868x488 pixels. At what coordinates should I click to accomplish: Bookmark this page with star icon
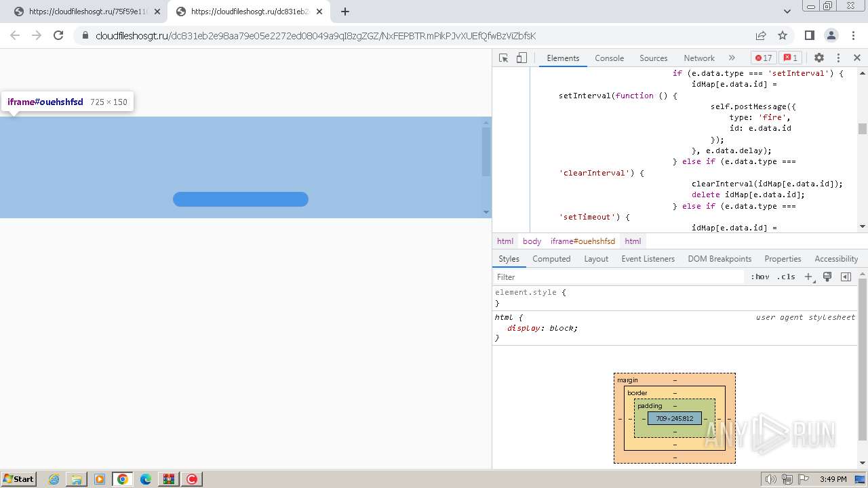click(x=783, y=35)
